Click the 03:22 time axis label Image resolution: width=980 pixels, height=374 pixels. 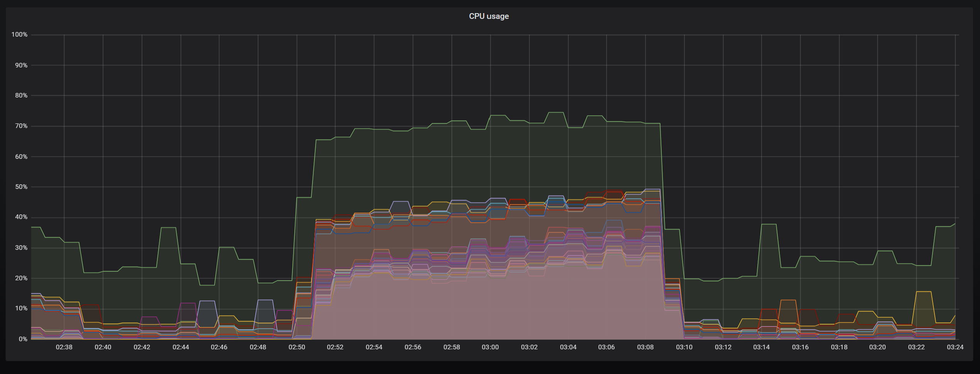point(916,347)
